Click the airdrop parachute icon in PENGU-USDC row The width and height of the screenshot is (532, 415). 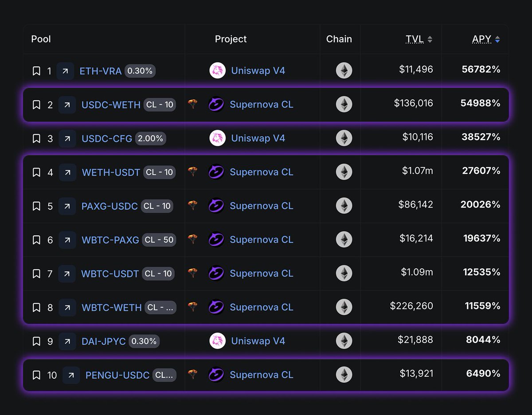coord(192,374)
